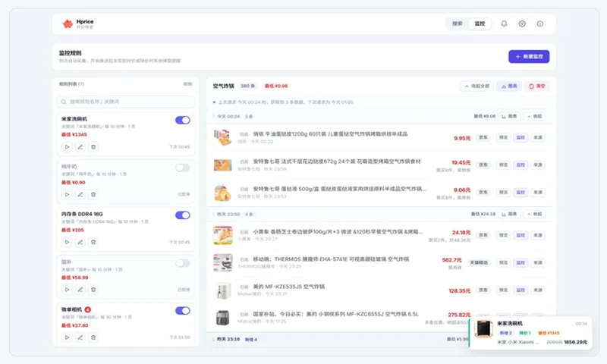Delete the 国补 rule

click(93, 290)
